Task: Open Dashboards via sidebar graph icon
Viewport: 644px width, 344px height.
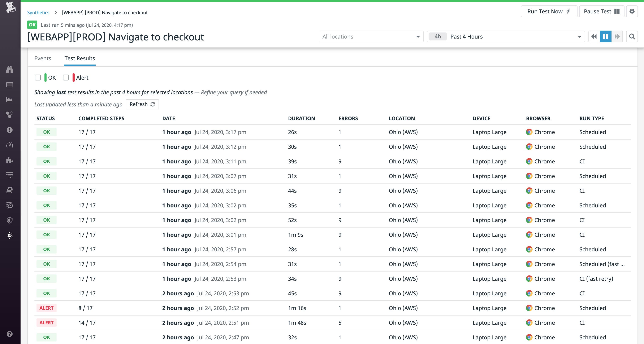Action: (10, 100)
